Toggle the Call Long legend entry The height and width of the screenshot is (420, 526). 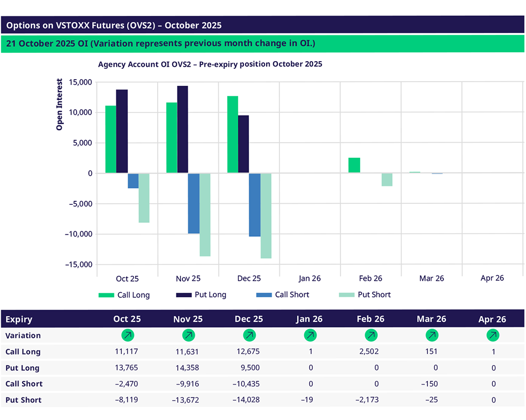(x=124, y=295)
